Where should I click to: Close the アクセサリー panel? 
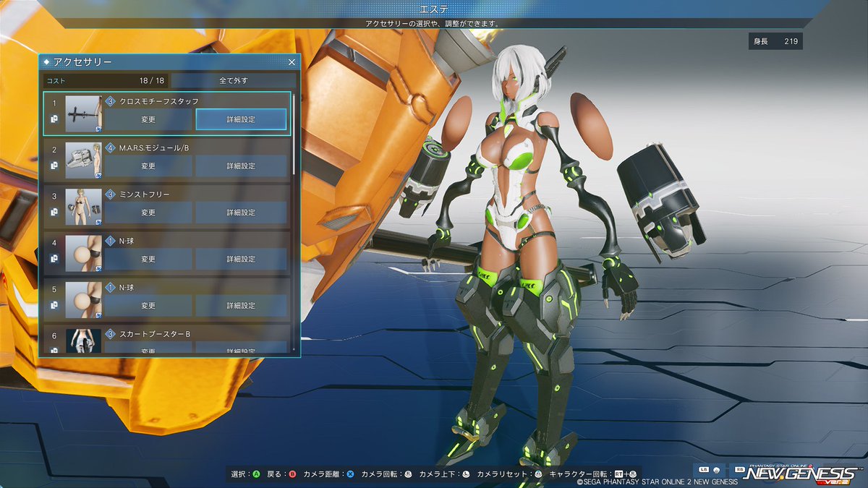point(292,62)
